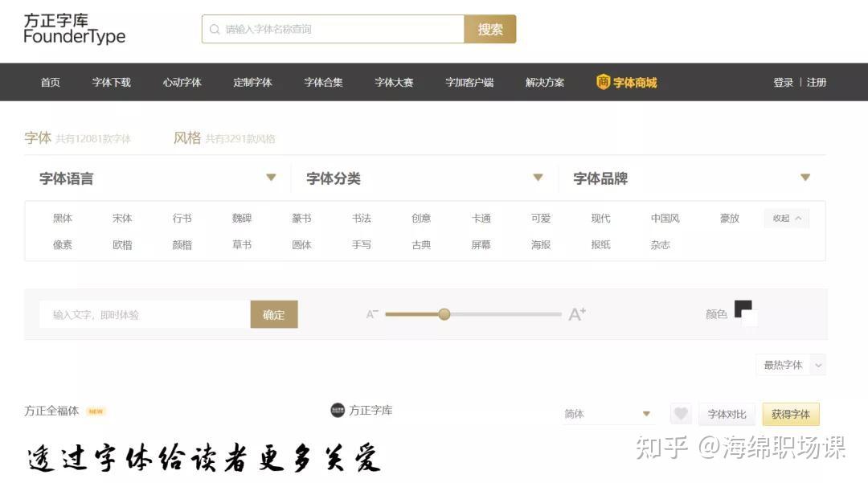Image resolution: width=868 pixels, height=483 pixels.
Task: Click the calligraphy font preview sample
Action: coord(203,459)
